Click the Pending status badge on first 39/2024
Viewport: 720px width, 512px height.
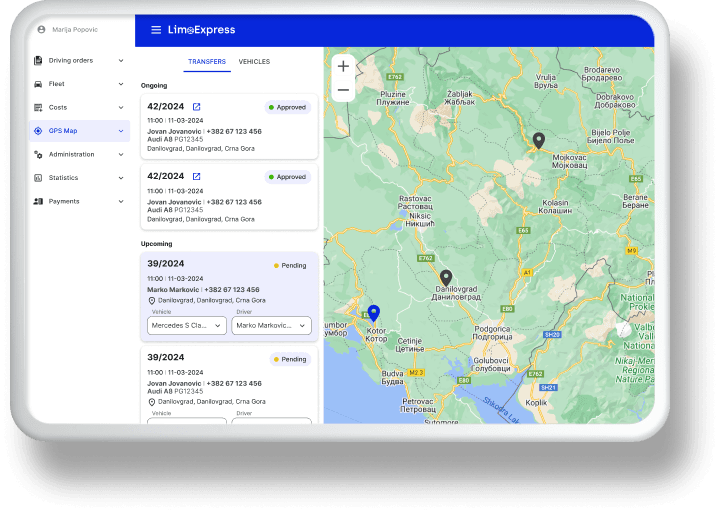click(290, 266)
